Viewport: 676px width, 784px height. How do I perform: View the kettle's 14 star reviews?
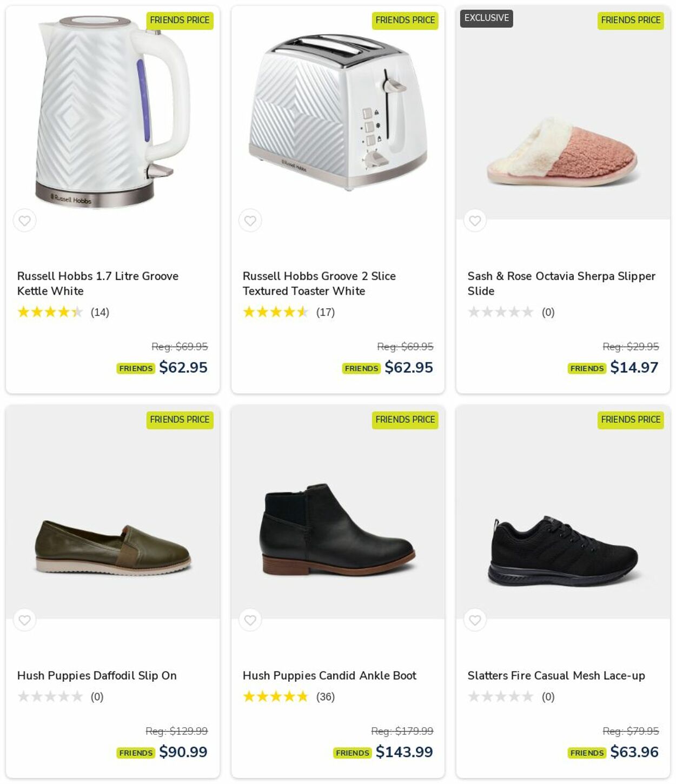point(63,312)
